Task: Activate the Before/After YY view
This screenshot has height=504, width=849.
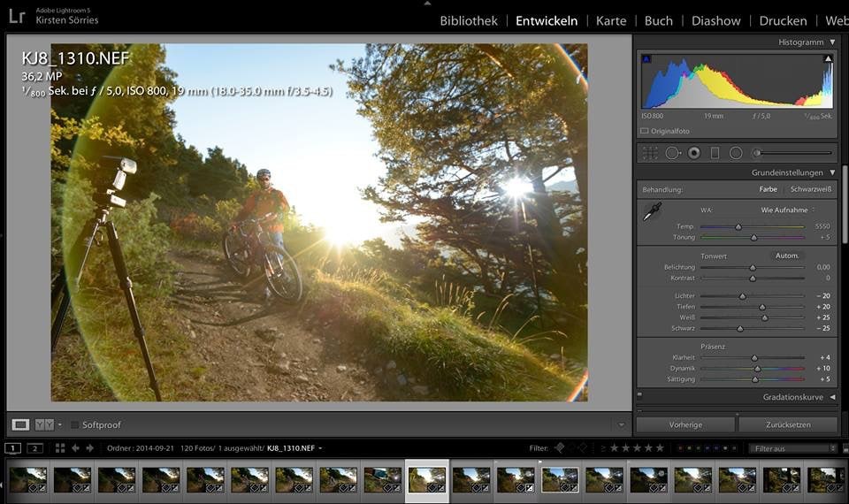Action: (x=44, y=425)
